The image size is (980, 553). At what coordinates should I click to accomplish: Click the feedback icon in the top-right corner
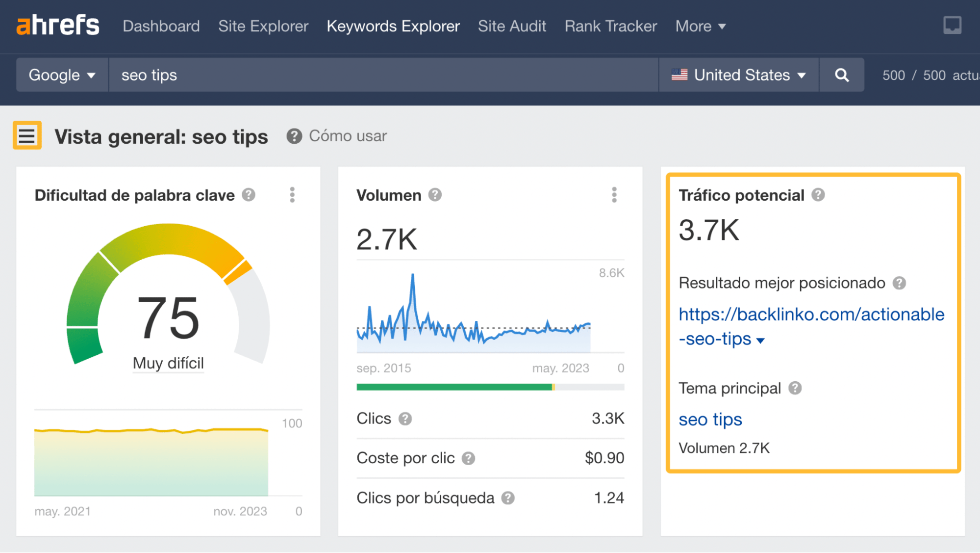(x=952, y=25)
